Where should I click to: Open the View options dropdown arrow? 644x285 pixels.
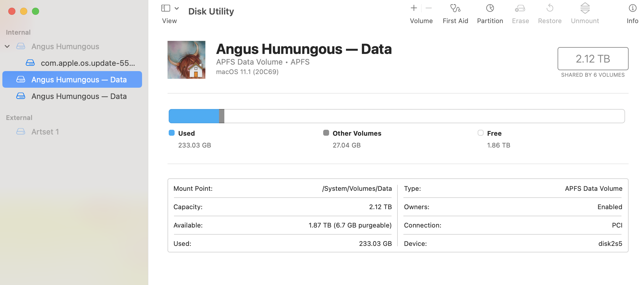click(177, 8)
